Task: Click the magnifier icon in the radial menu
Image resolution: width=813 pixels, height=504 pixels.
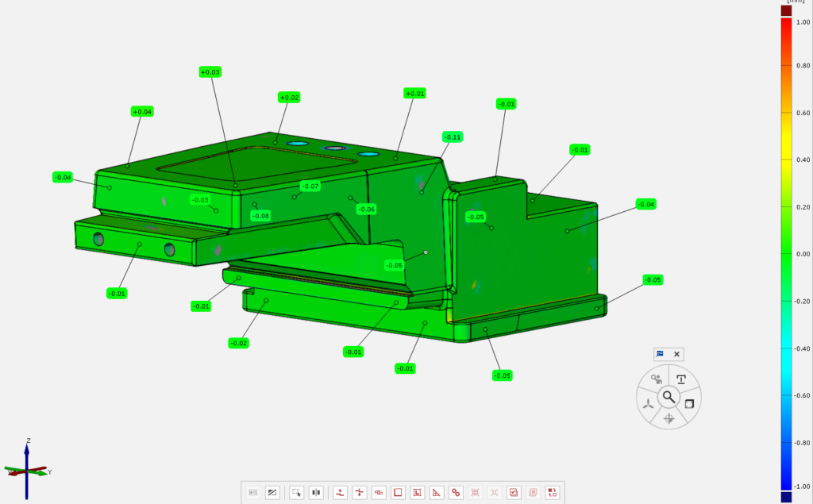Action: pos(669,396)
